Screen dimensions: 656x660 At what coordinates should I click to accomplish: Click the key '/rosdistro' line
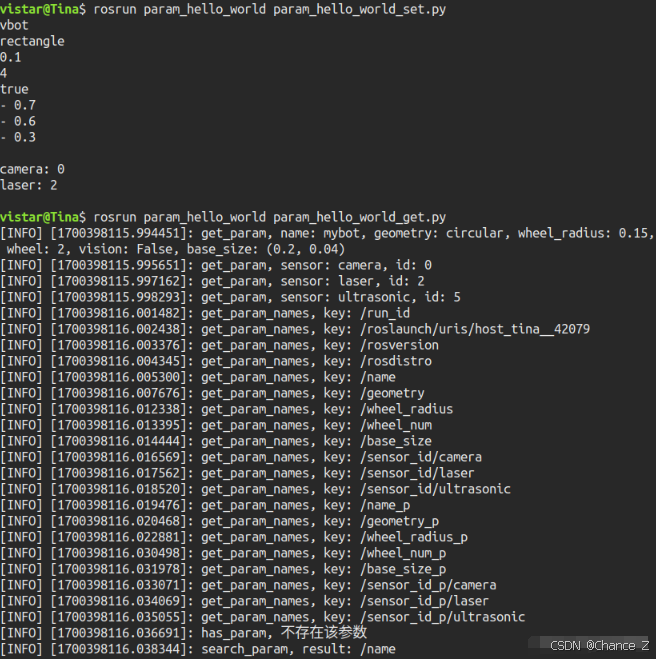coord(216,361)
